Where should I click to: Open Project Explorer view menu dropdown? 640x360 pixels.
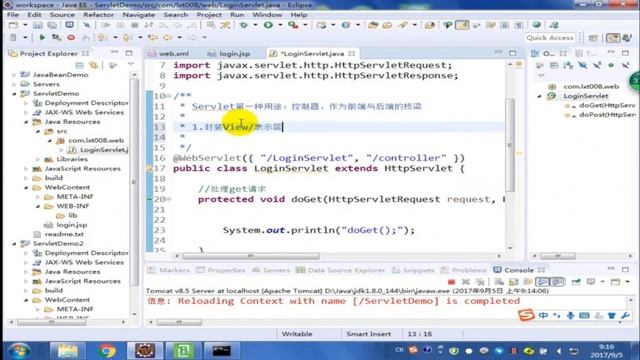click(131, 65)
